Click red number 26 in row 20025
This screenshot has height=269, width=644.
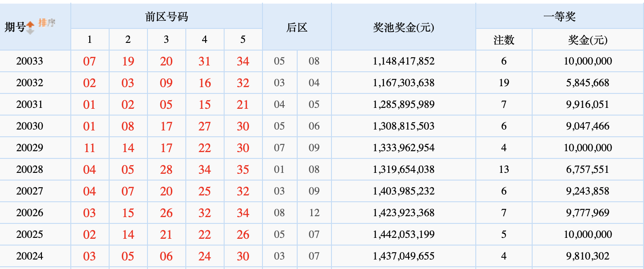tap(243, 235)
